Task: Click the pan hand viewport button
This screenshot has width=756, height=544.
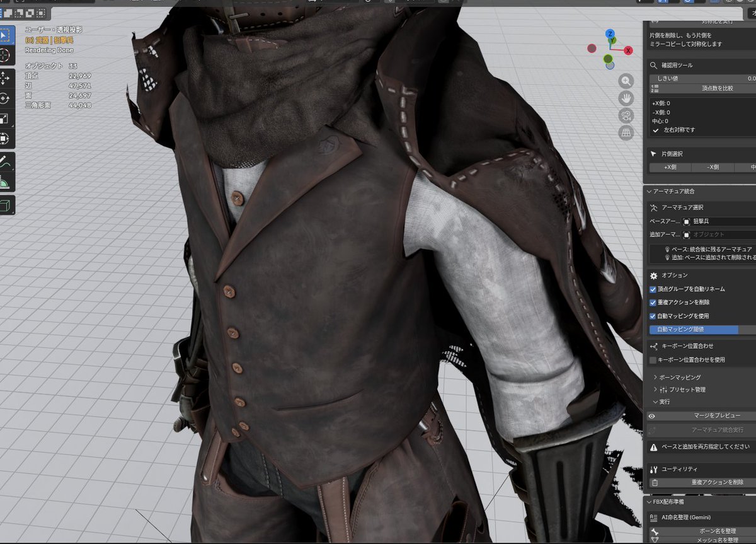Action: click(626, 98)
